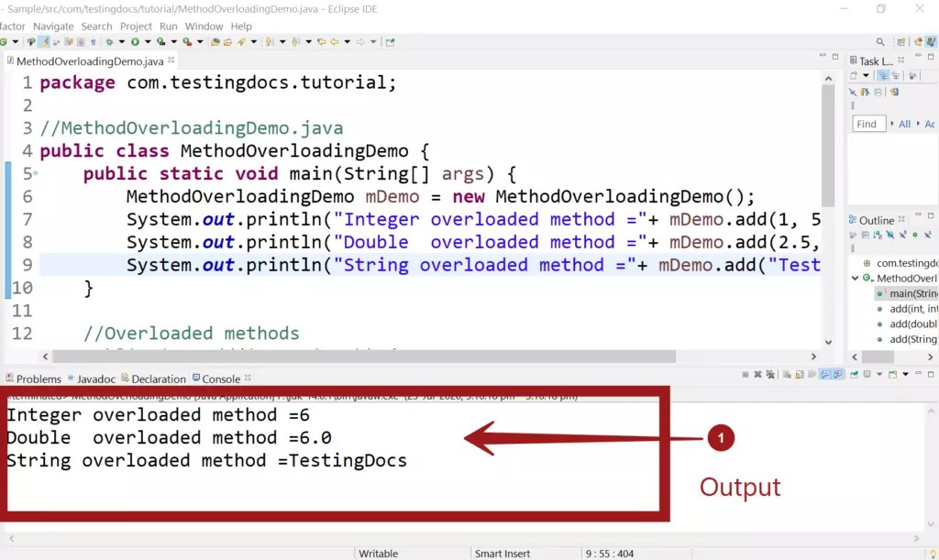The image size is (939, 560).
Task: Toggle Mark Occurrences highlighter in toolbar
Action: pos(45,42)
